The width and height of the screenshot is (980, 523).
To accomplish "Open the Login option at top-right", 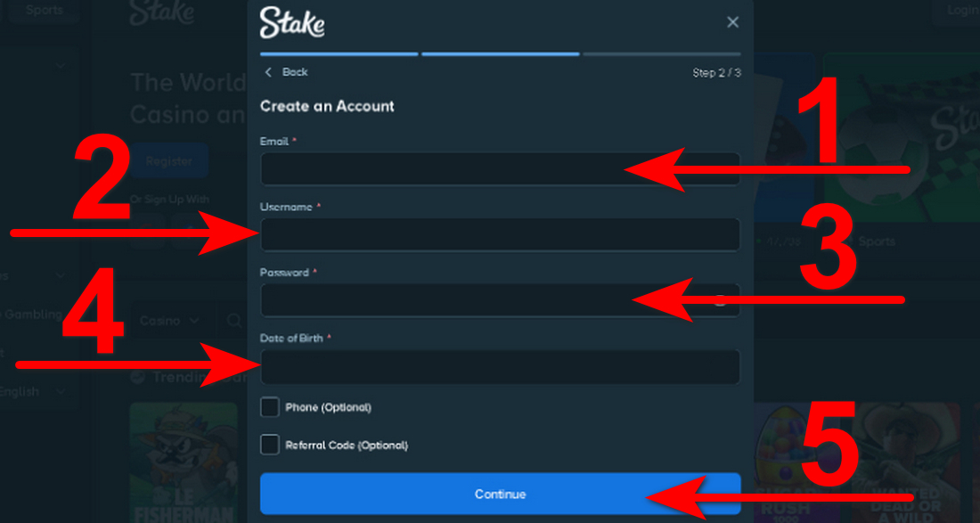I will (x=962, y=10).
